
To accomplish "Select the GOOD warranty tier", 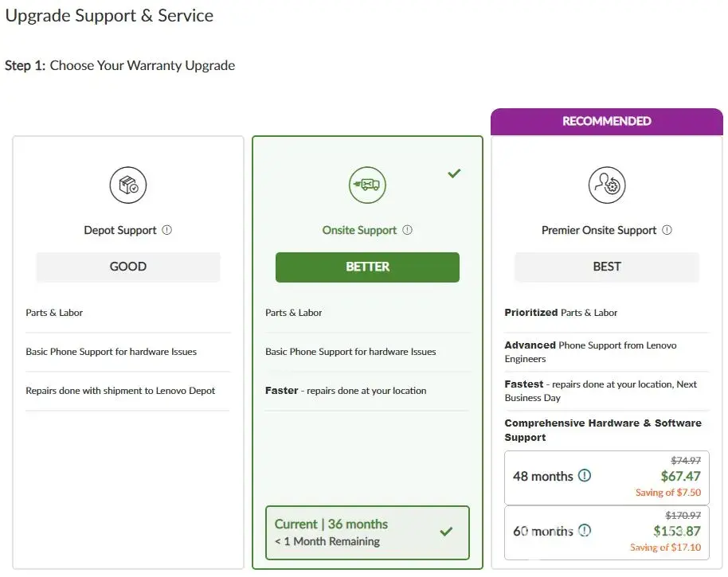I will (128, 267).
